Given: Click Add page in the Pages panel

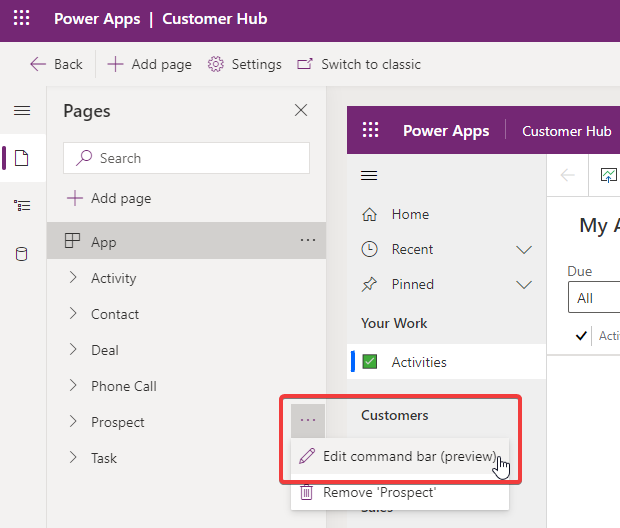Looking at the screenshot, I should click(x=109, y=198).
